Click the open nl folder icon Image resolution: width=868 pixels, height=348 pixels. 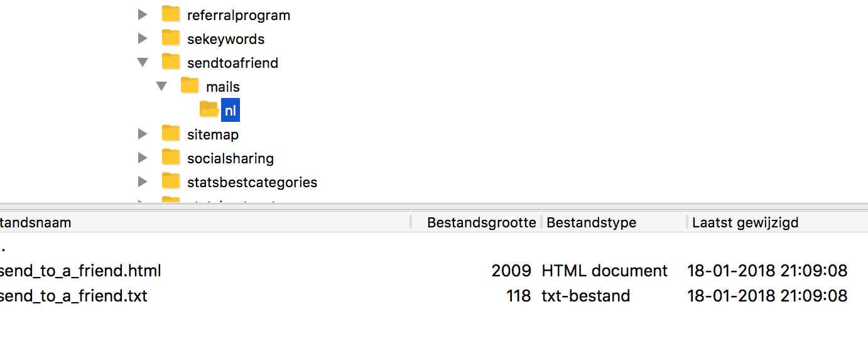[x=209, y=109]
